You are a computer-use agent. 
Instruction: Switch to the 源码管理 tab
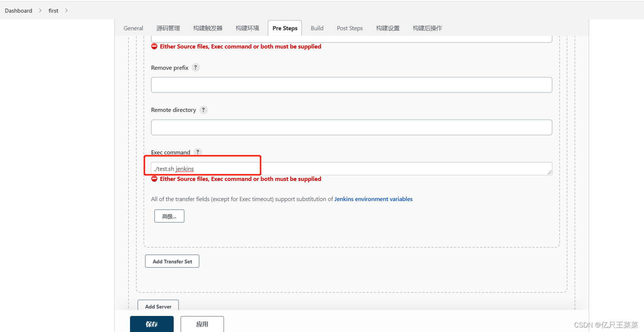click(168, 28)
